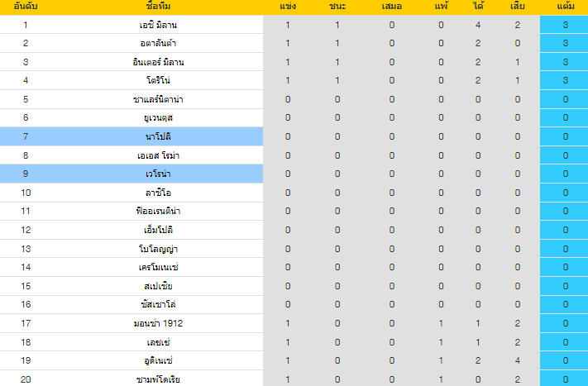Select the เอซี มิลาน team name
The height and width of the screenshot is (386, 588).
pos(158,25)
